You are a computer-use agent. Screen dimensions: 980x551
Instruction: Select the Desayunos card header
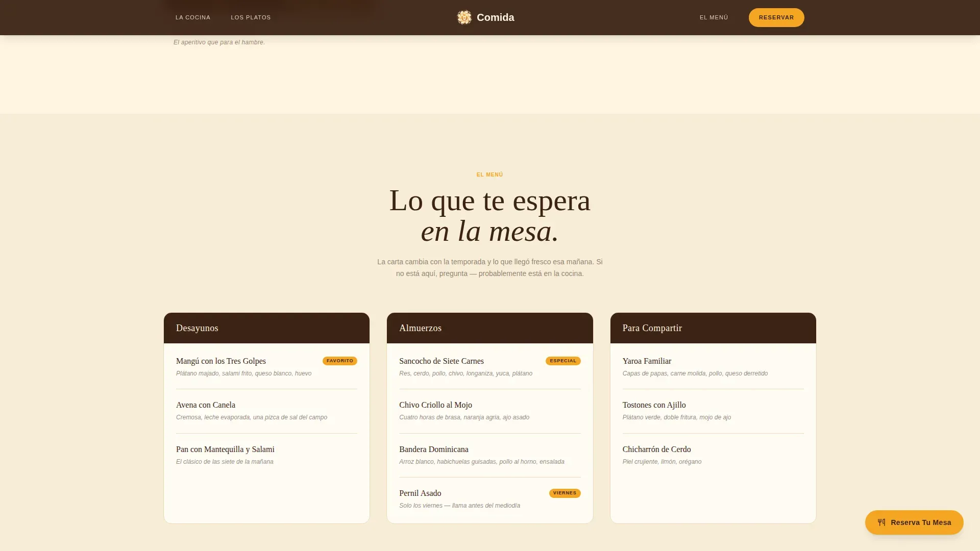point(266,328)
